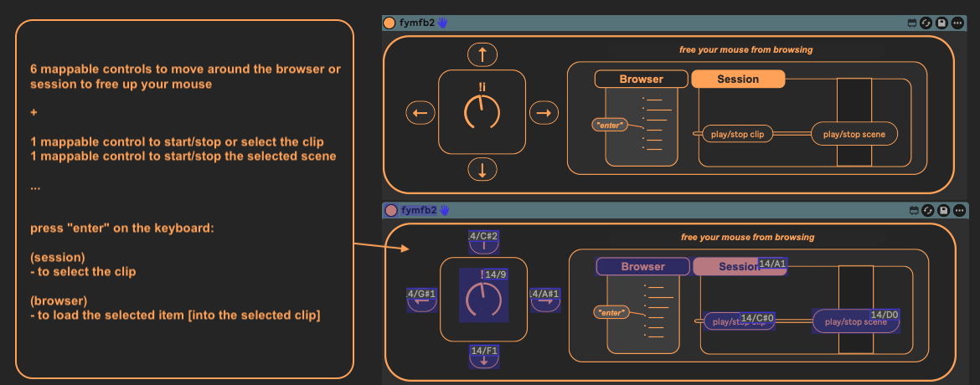Click the left arrow mapped to G#1
980x385 pixels.
coord(421,300)
